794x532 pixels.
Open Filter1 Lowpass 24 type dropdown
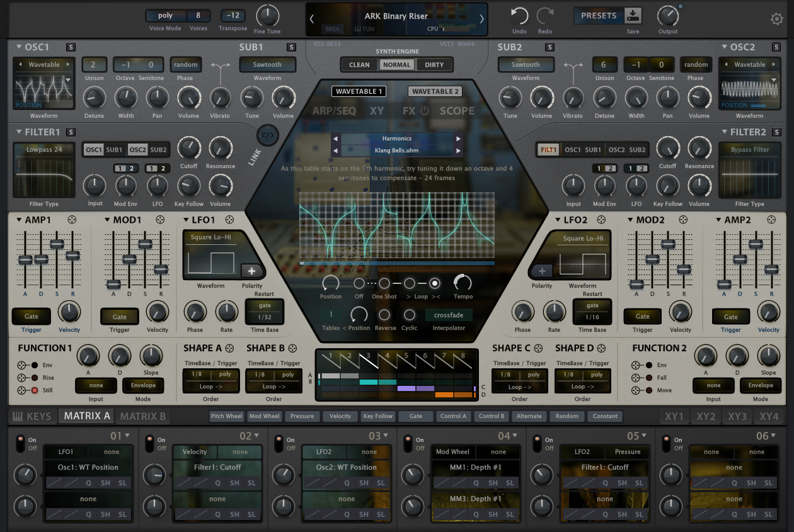[44, 150]
